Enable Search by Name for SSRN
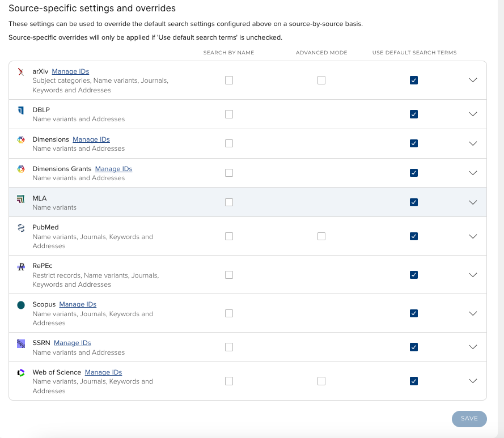504x438 pixels. (229, 347)
